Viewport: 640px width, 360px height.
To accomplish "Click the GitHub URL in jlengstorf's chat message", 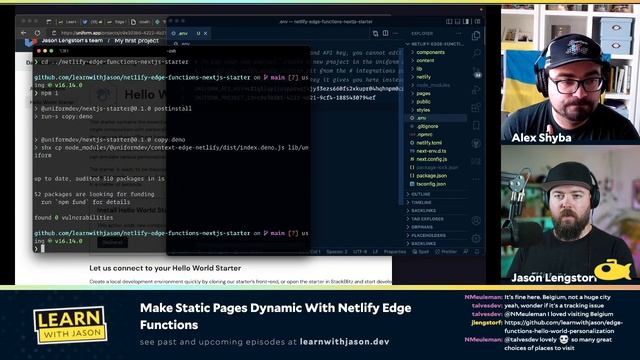I will click(563, 327).
